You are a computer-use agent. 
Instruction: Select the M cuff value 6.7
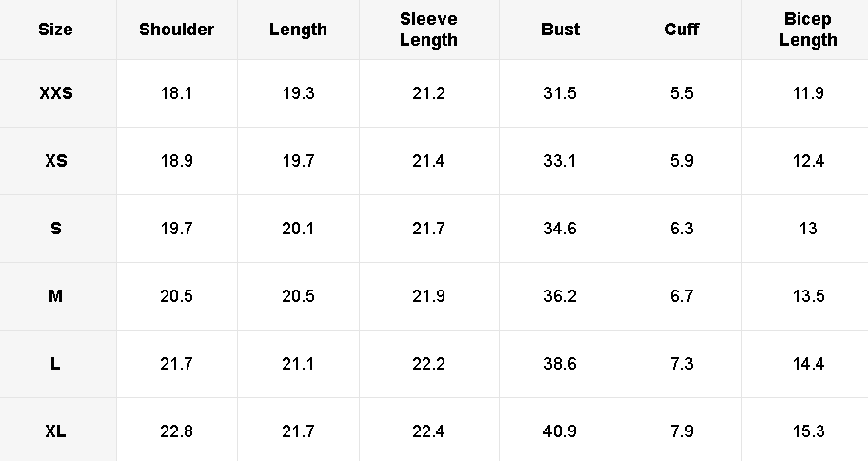coord(681,296)
